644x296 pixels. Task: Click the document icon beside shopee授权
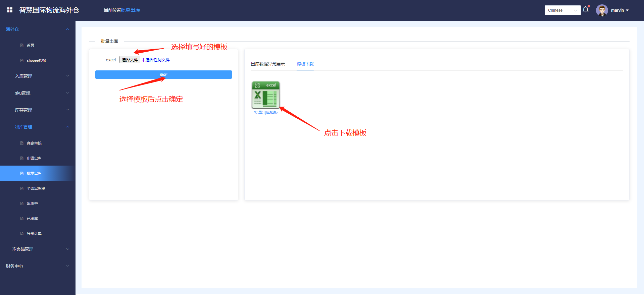(x=22, y=60)
